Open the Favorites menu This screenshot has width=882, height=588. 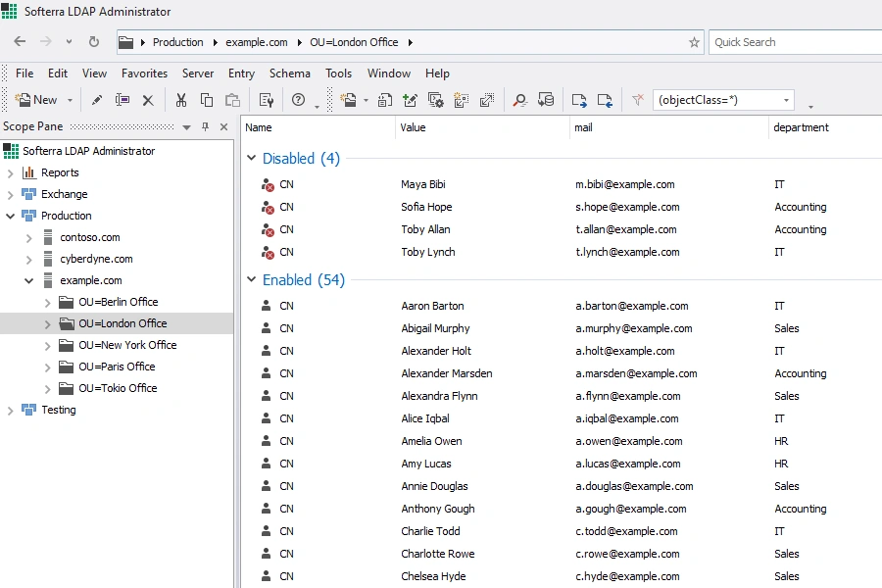click(x=144, y=73)
